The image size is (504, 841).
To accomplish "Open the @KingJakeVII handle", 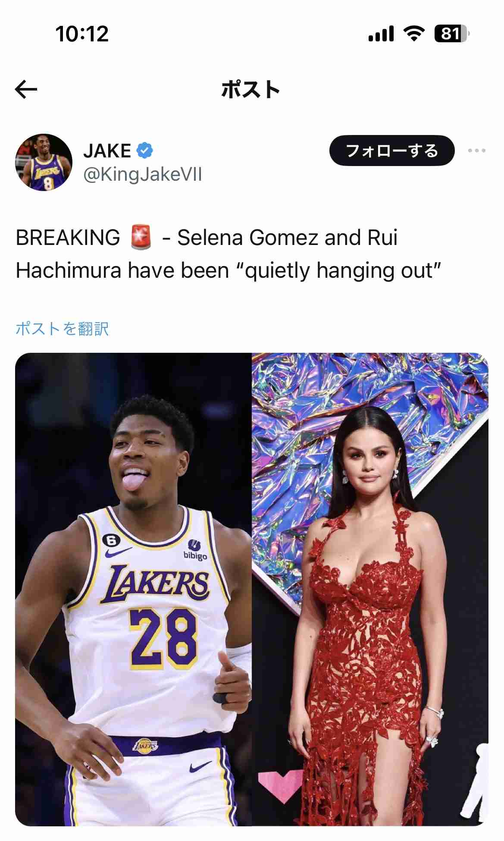I will pyautogui.click(x=143, y=175).
